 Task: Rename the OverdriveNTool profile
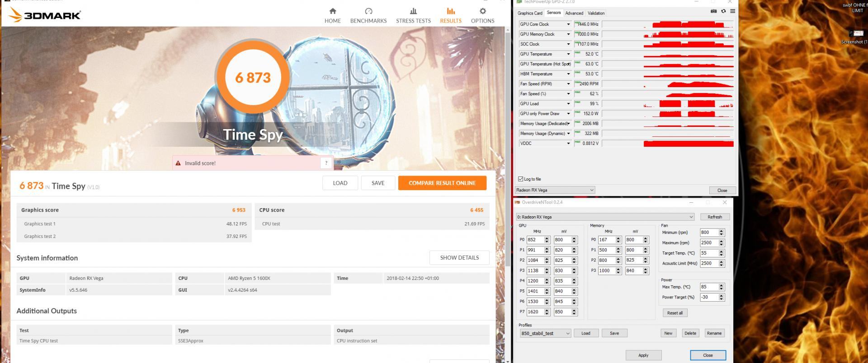[x=714, y=333]
